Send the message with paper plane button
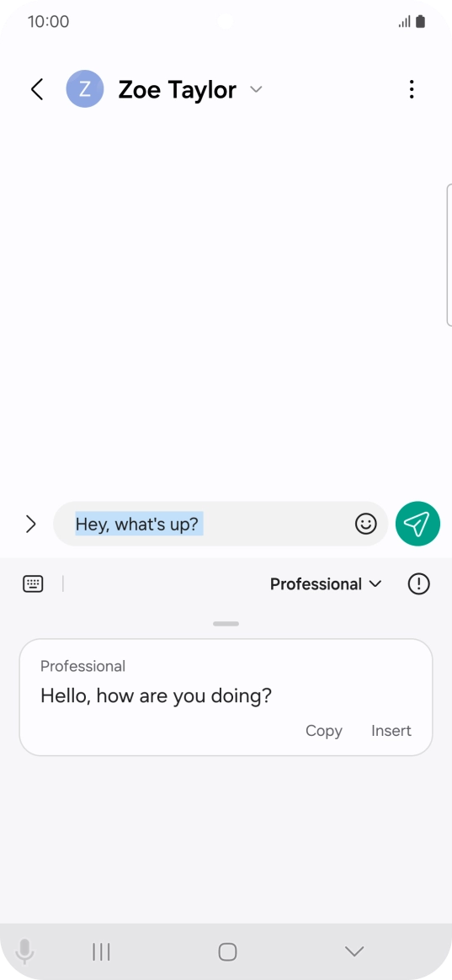This screenshot has width=452, height=980. (417, 524)
